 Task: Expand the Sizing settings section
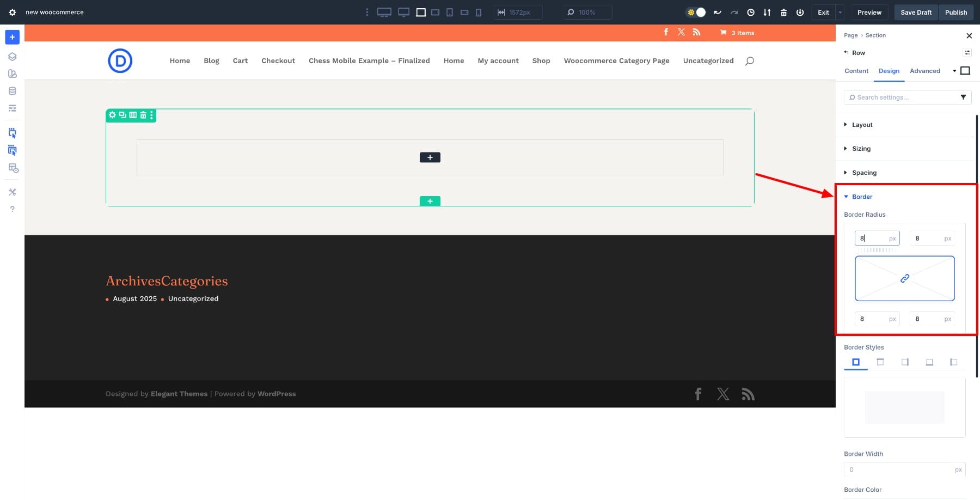861,148
